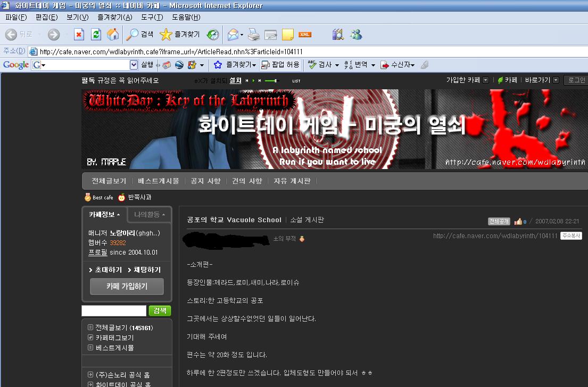Switch to the 나의활동 tab
This screenshot has width=588, height=387.
[150, 214]
